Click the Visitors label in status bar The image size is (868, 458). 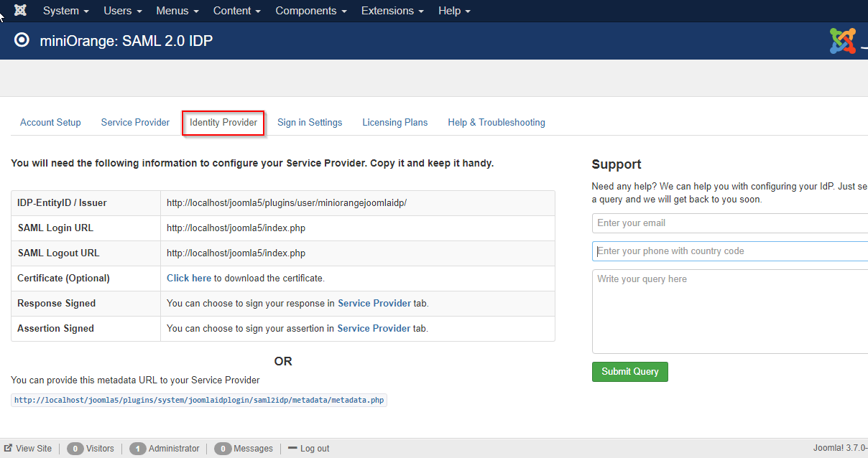[100, 448]
